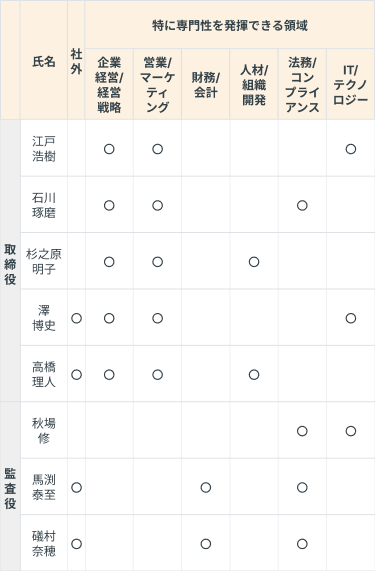The image size is (375, 571).
Task: Click 石川 琢磨's circle under 法務/コンプライアンス
Action: click(302, 205)
